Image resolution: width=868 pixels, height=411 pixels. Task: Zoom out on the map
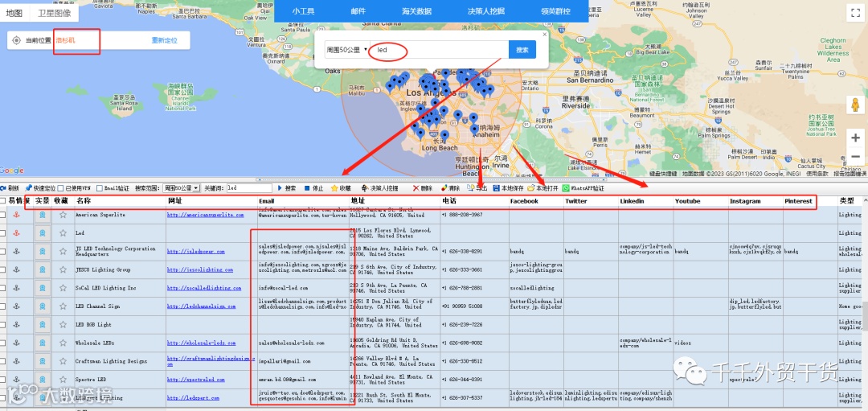point(855,157)
